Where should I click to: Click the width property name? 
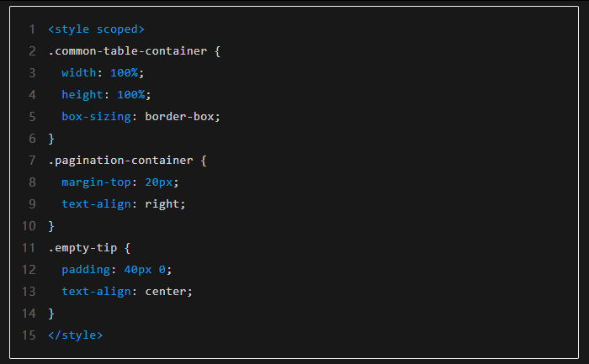pyautogui.click(x=78, y=73)
